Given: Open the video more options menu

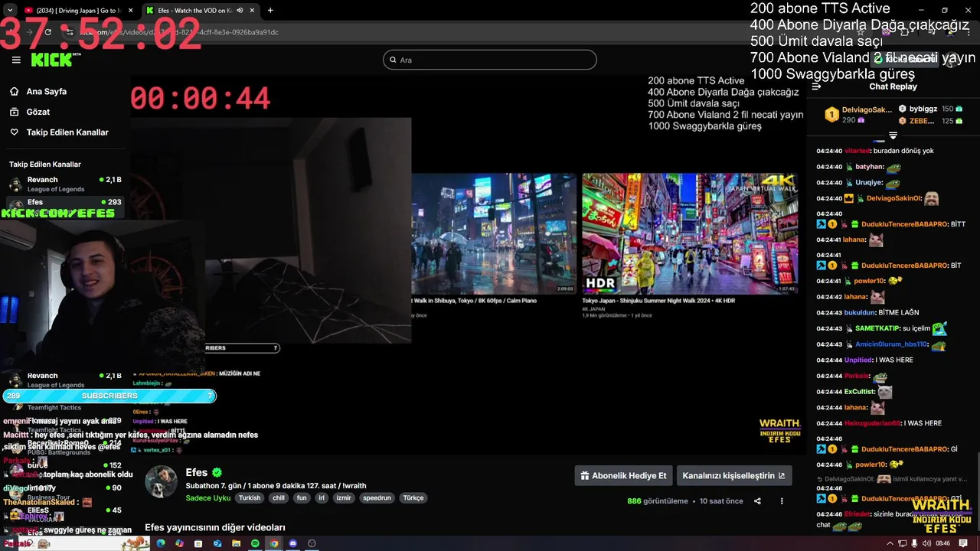Looking at the screenshot, I should (782, 501).
